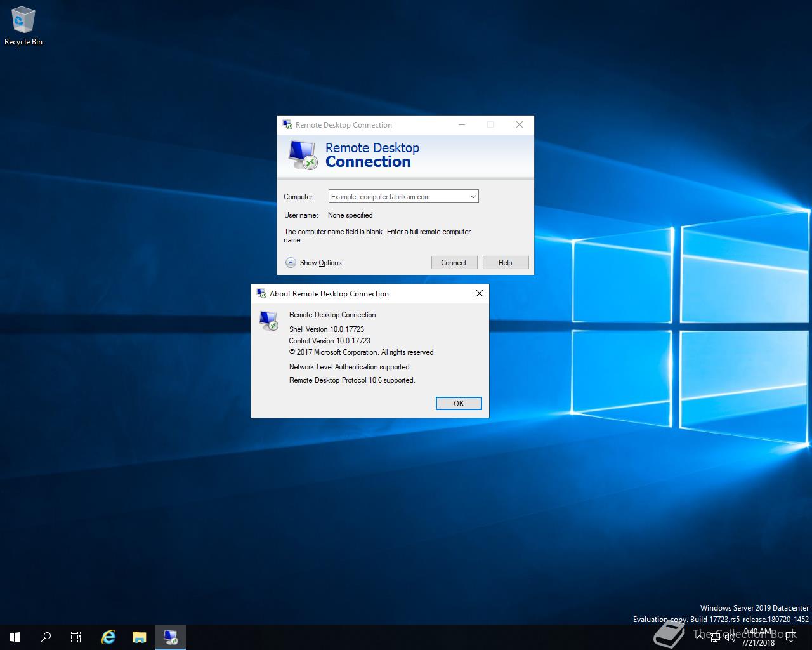The height and width of the screenshot is (650, 812).
Task: Click the 'None specified' user name text
Action: (350, 215)
